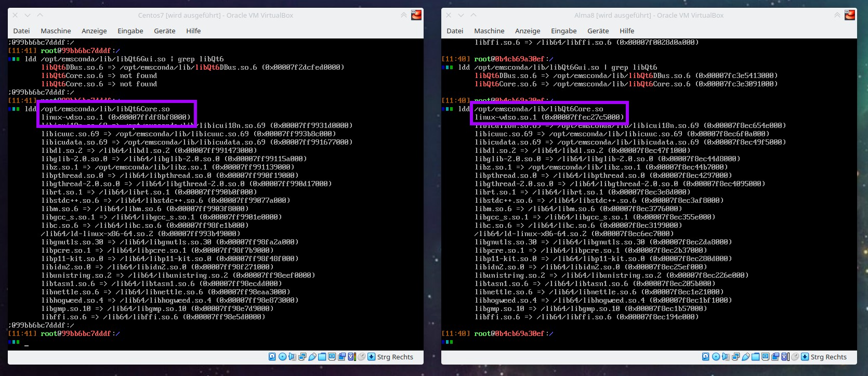
Task: Click 'libQt6Core.so.6 => not found' first line in Centos7
Action: (99, 75)
